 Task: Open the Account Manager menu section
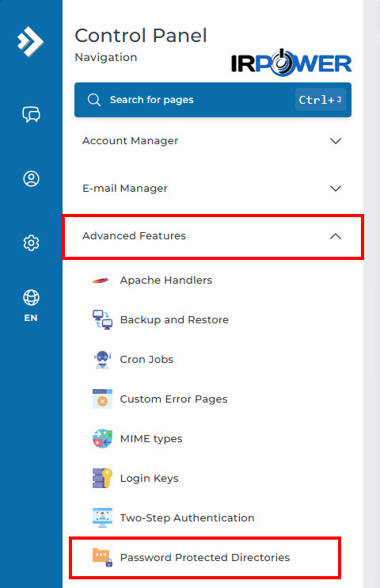pos(213,141)
